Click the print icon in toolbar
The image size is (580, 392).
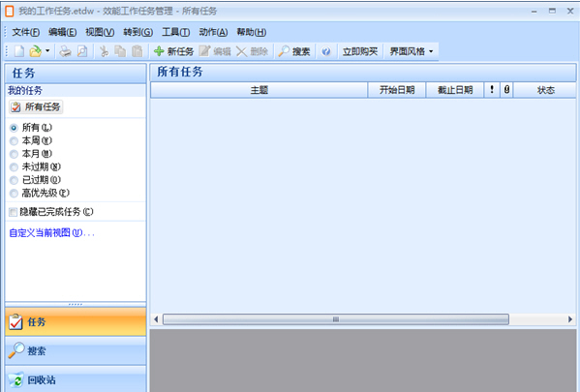tap(66, 51)
